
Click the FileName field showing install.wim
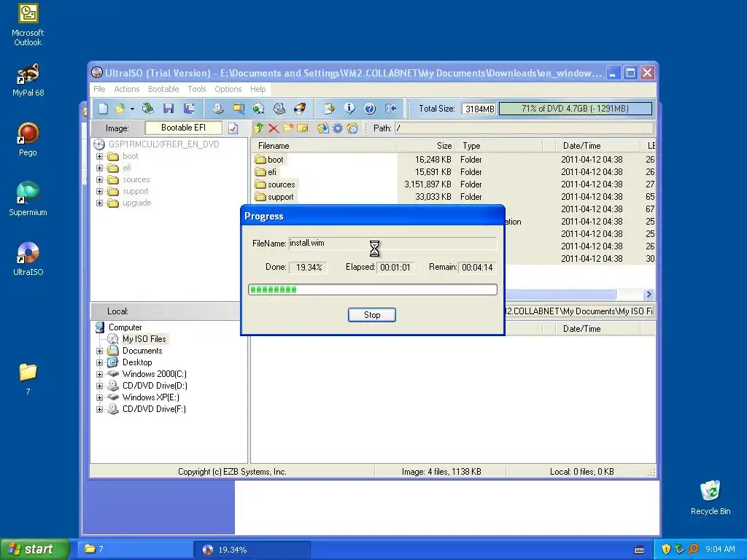click(392, 244)
